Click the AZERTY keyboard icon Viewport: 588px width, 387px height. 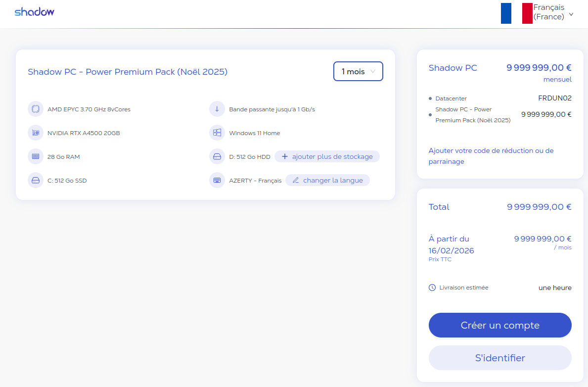[217, 180]
